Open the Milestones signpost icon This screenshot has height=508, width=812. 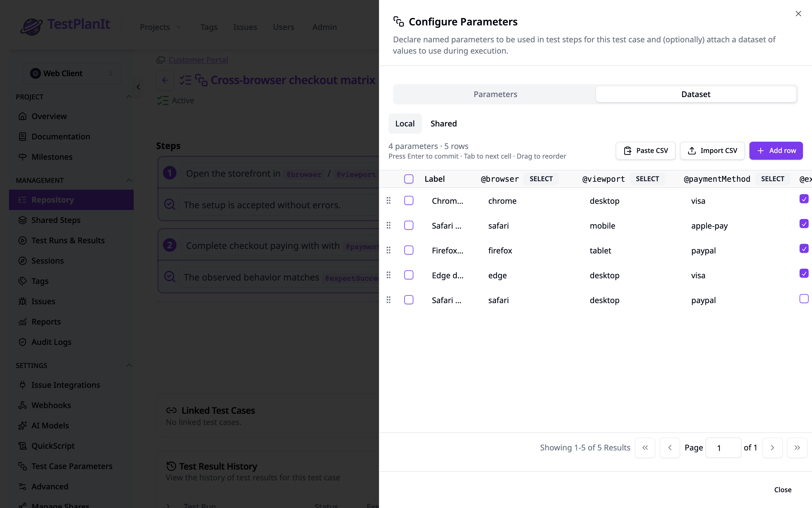click(x=23, y=157)
